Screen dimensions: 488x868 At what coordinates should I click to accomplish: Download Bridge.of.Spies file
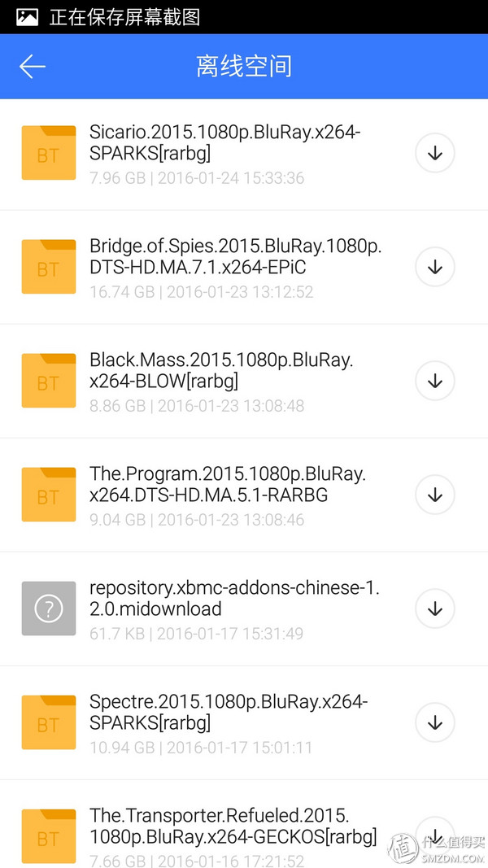point(434,267)
